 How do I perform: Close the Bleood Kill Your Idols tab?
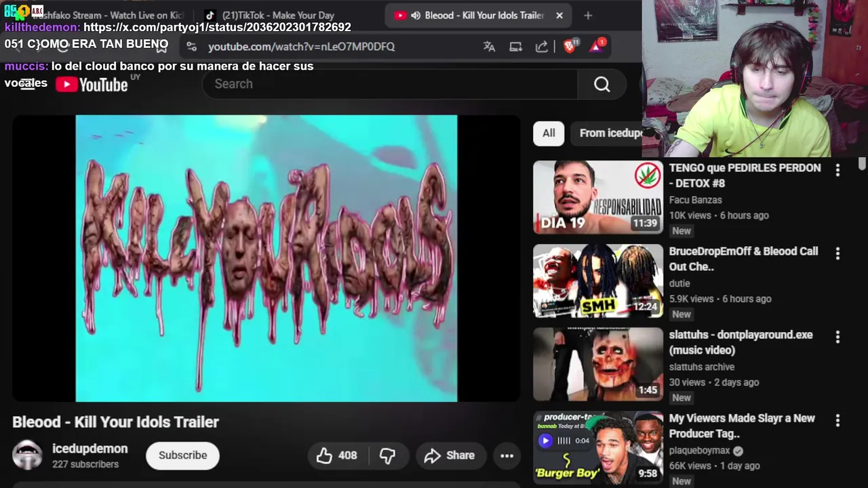pyautogui.click(x=559, y=15)
